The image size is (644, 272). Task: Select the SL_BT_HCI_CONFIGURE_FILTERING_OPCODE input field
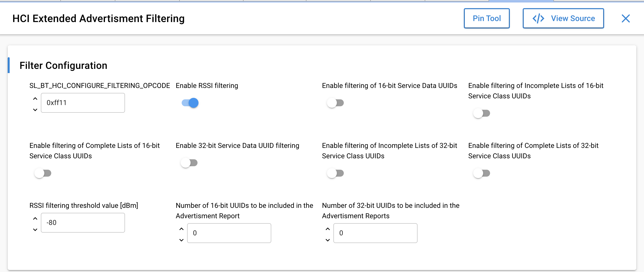pyautogui.click(x=83, y=103)
